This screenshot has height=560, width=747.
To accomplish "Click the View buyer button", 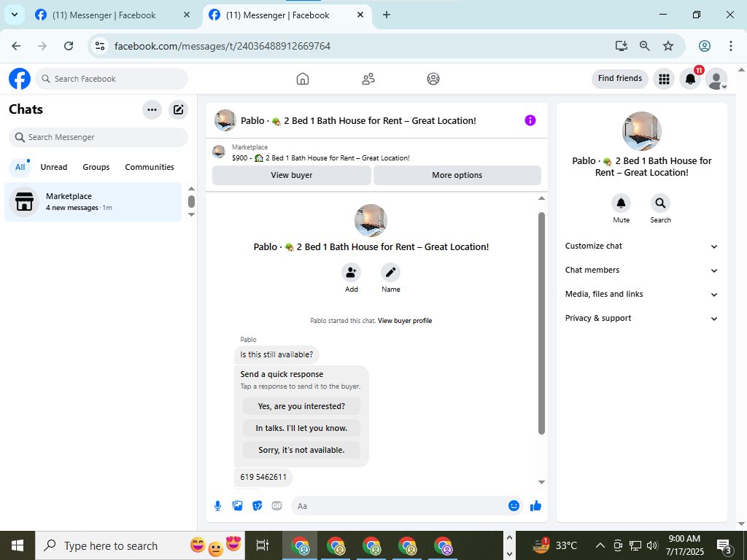I will pyautogui.click(x=292, y=175).
